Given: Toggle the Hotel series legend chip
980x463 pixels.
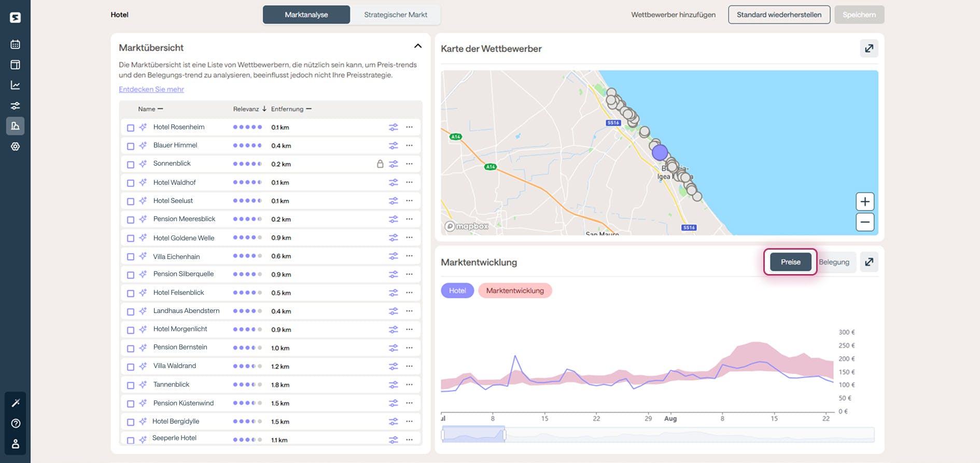Looking at the screenshot, I should point(457,291).
